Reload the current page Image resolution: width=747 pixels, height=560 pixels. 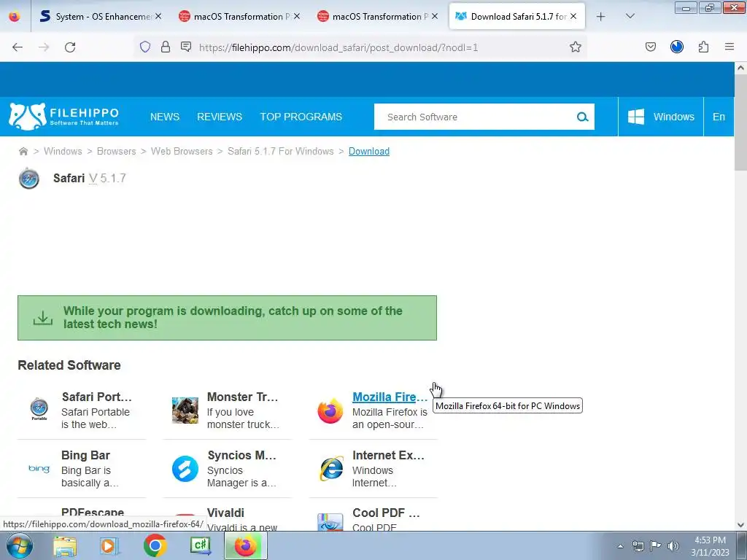click(x=70, y=47)
